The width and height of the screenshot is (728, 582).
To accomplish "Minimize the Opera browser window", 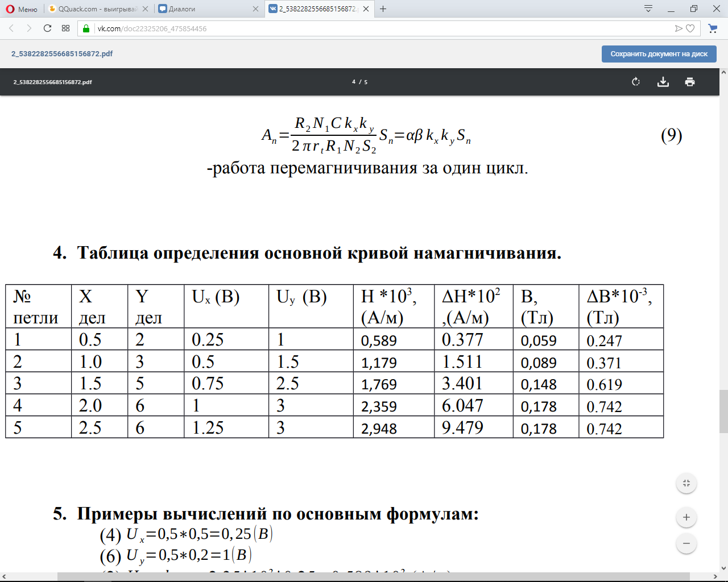I will pyautogui.click(x=671, y=9).
